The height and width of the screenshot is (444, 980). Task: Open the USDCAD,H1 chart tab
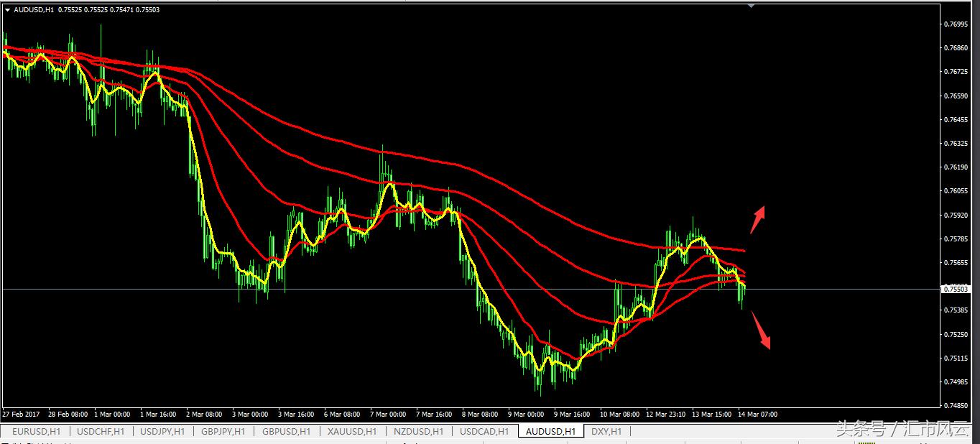pos(484,431)
